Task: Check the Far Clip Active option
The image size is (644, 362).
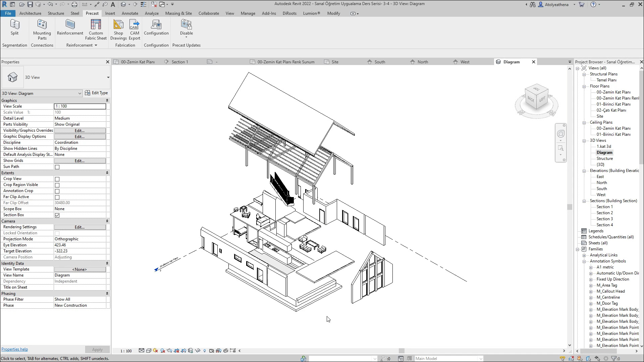Action: [x=57, y=197]
